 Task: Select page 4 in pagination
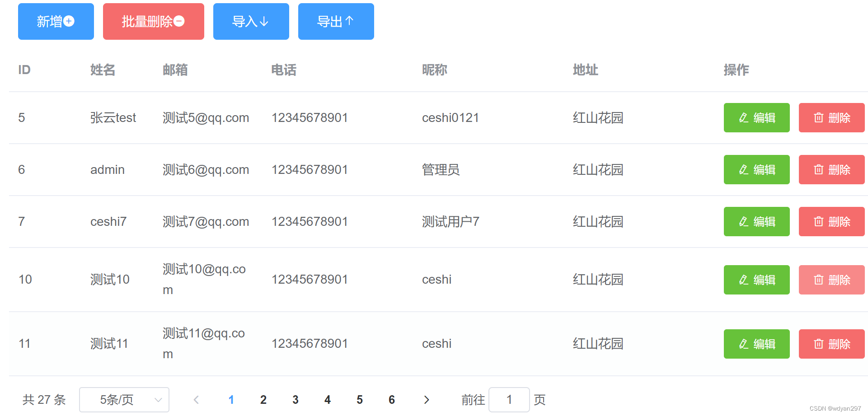(x=328, y=400)
